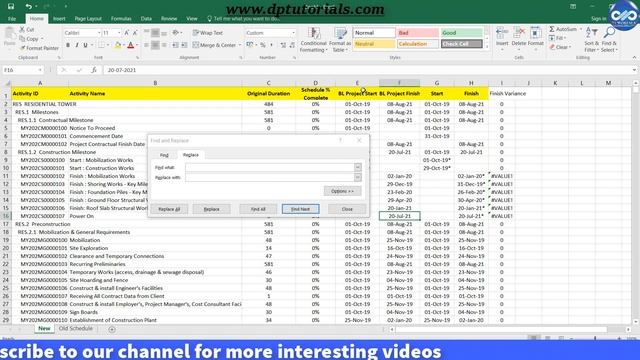Click the Cut scissors icon
Viewport: 640px width, 360px height.
click(22, 29)
